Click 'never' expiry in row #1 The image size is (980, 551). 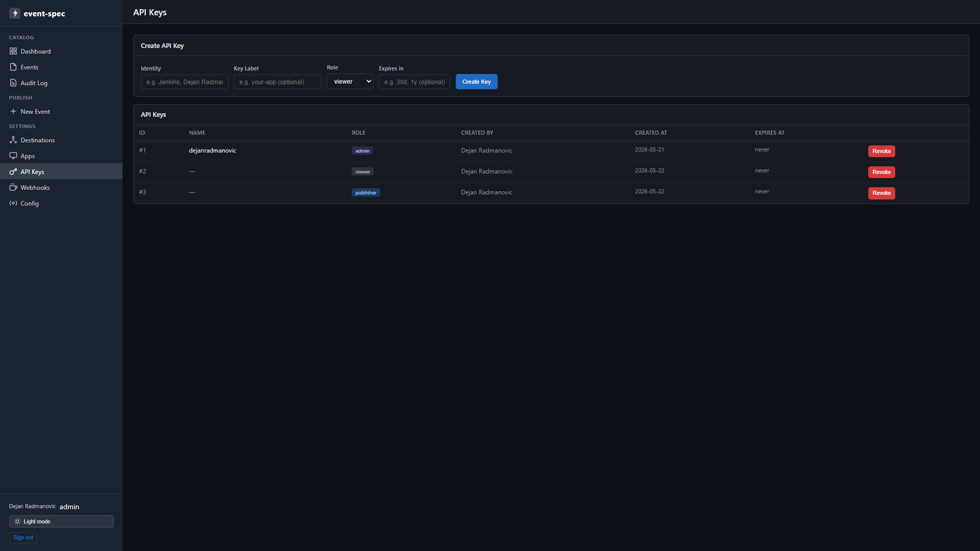762,150
